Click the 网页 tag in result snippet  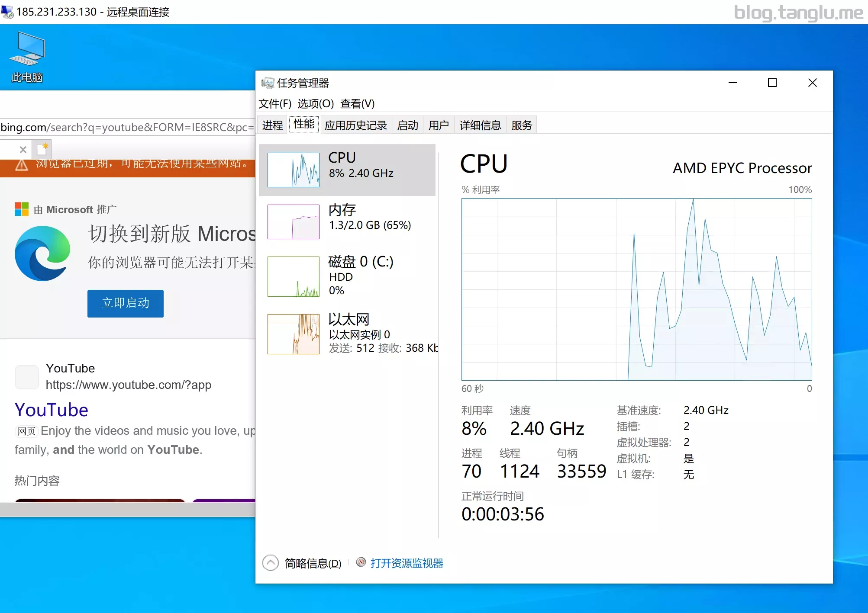[x=26, y=431]
